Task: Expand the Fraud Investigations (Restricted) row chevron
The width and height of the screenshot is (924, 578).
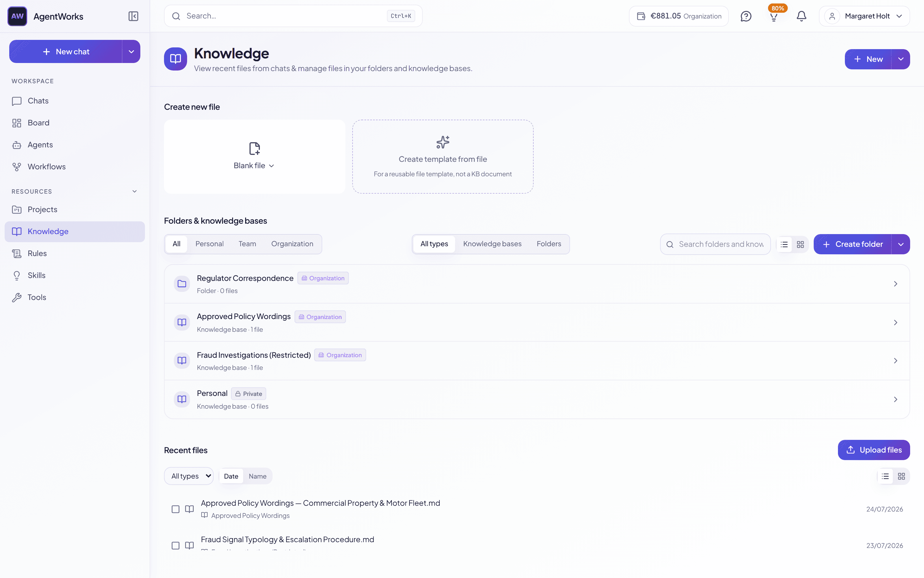Action: click(x=895, y=360)
